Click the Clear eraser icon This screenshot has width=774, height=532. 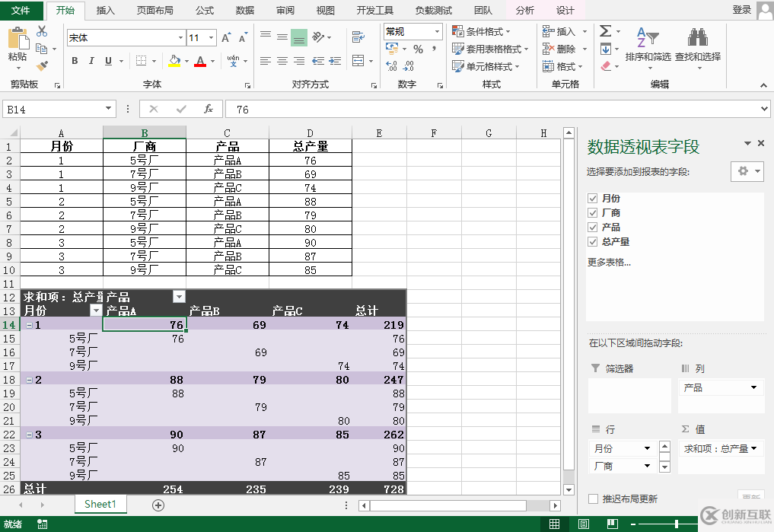pyautogui.click(x=606, y=65)
